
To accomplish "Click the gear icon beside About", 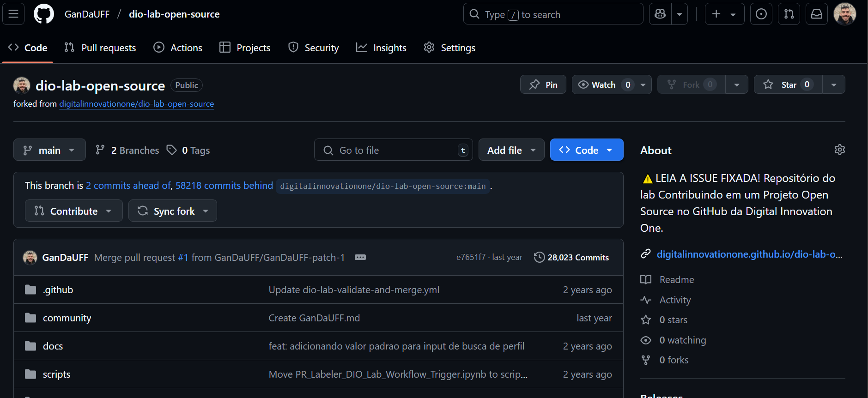I will 840,150.
